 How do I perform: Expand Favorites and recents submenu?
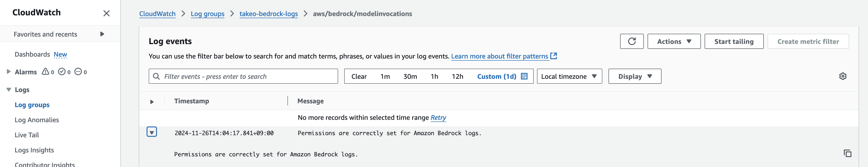click(x=102, y=34)
